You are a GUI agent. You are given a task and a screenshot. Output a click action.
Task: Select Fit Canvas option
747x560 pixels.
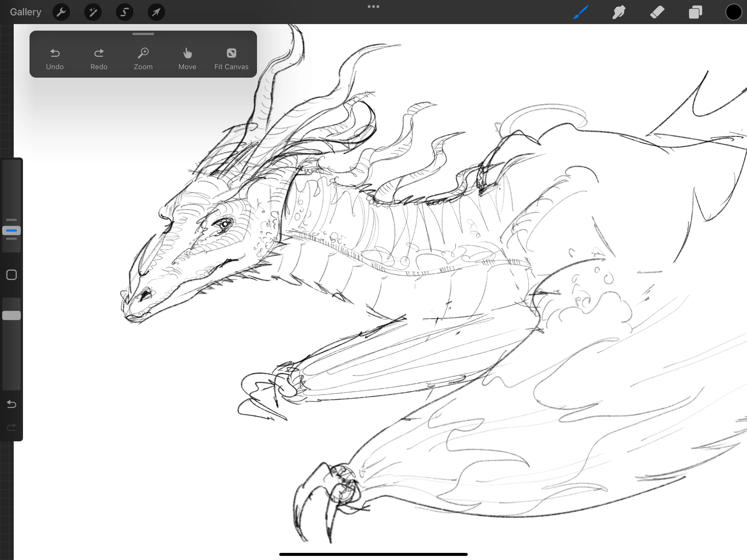[231, 59]
